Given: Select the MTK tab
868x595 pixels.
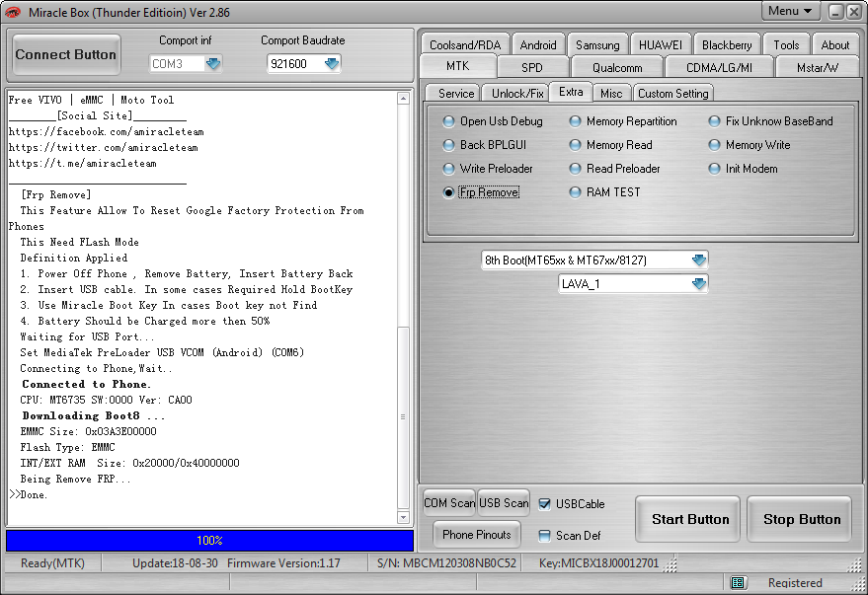Looking at the screenshot, I should (458, 66).
